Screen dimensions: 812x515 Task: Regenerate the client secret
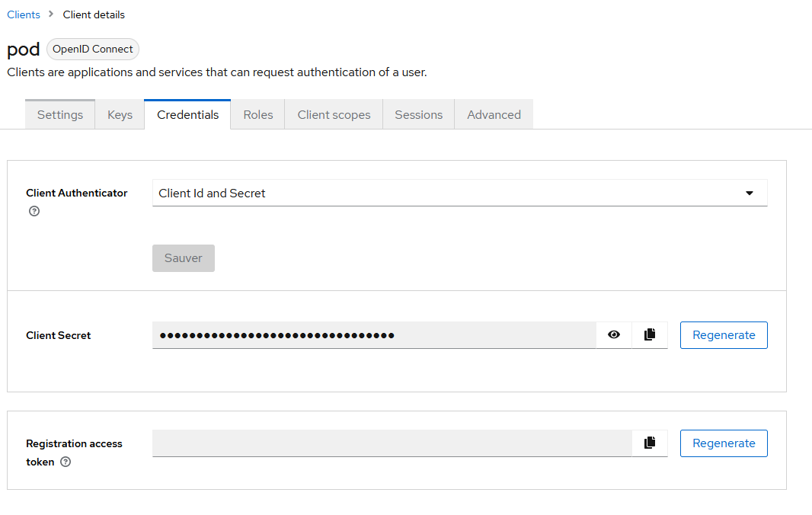click(x=724, y=334)
